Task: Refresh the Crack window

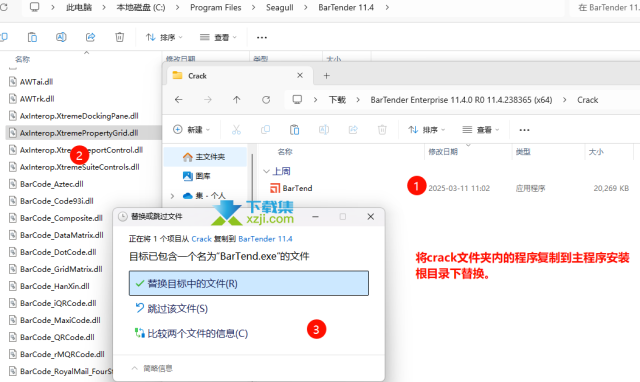Action: [266, 100]
